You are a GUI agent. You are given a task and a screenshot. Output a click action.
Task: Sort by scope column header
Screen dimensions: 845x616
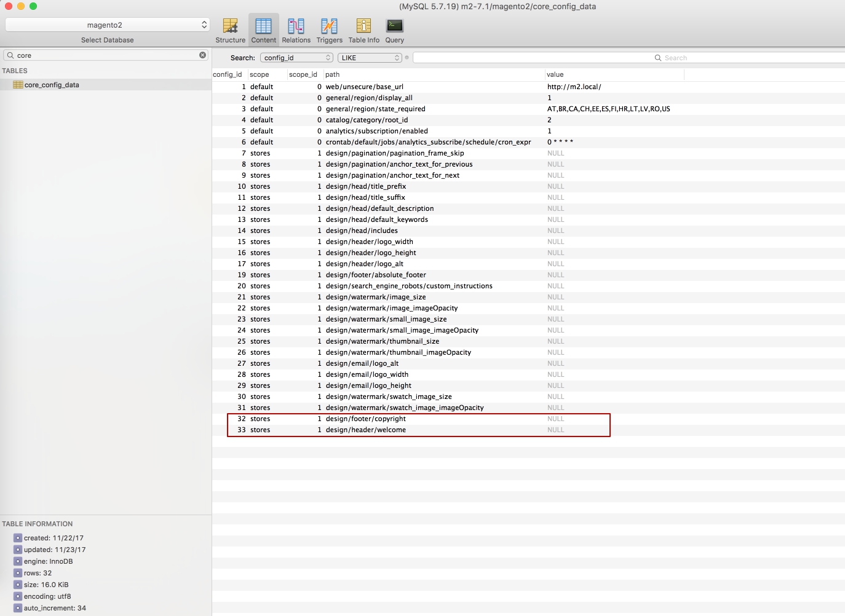268,74
